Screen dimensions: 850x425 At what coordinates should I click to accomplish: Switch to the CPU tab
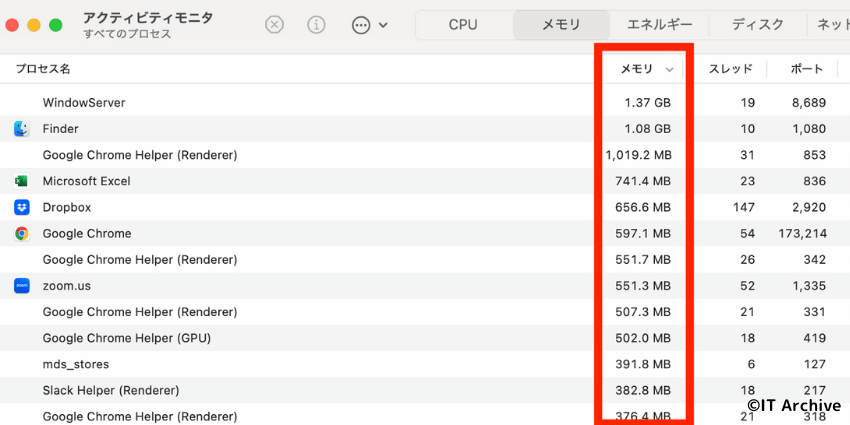click(x=463, y=25)
